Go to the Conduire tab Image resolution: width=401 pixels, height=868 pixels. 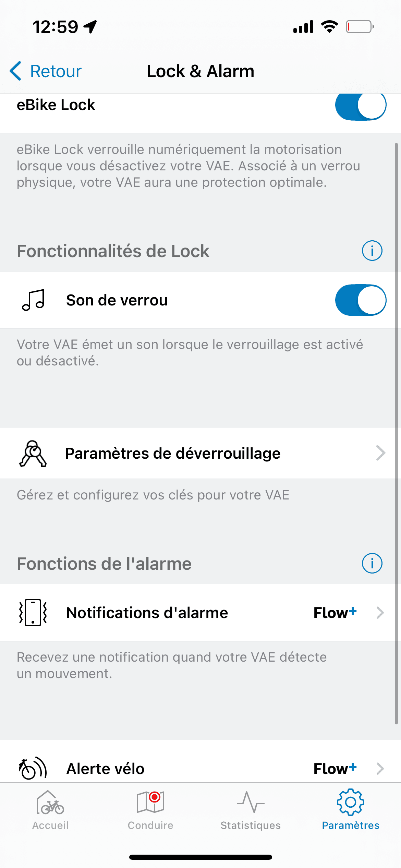[x=150, y=809]
